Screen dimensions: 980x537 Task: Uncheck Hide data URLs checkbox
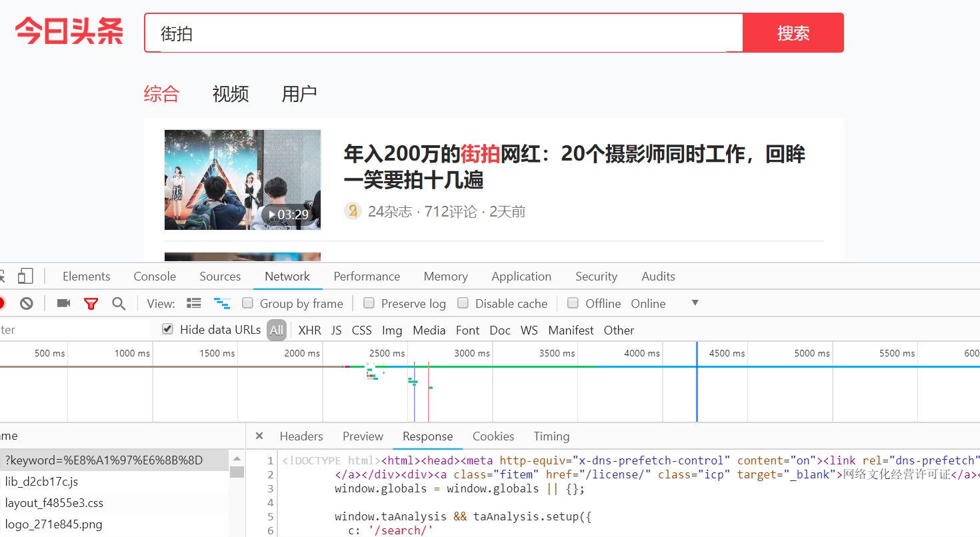point(167,329)
